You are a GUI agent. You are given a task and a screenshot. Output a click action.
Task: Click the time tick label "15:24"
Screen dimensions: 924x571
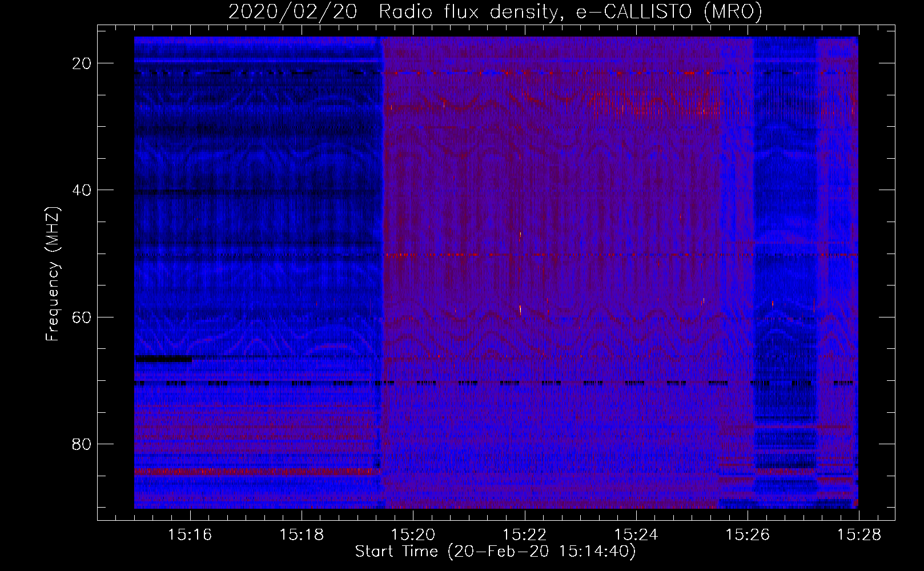[636, 534]
